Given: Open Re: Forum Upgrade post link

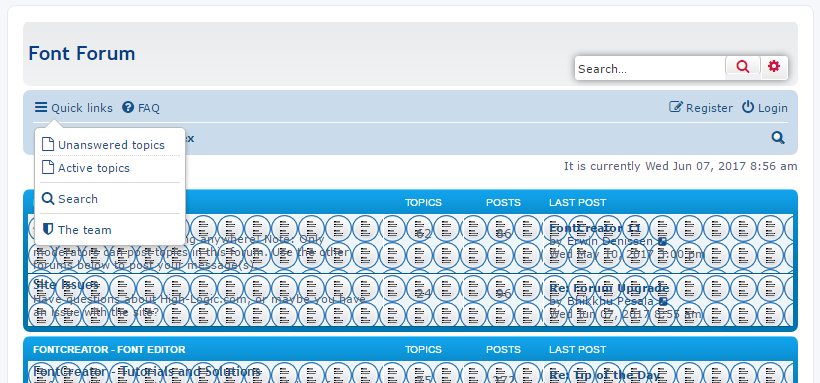Looking at the screenshot, I should tap(609, 288).
